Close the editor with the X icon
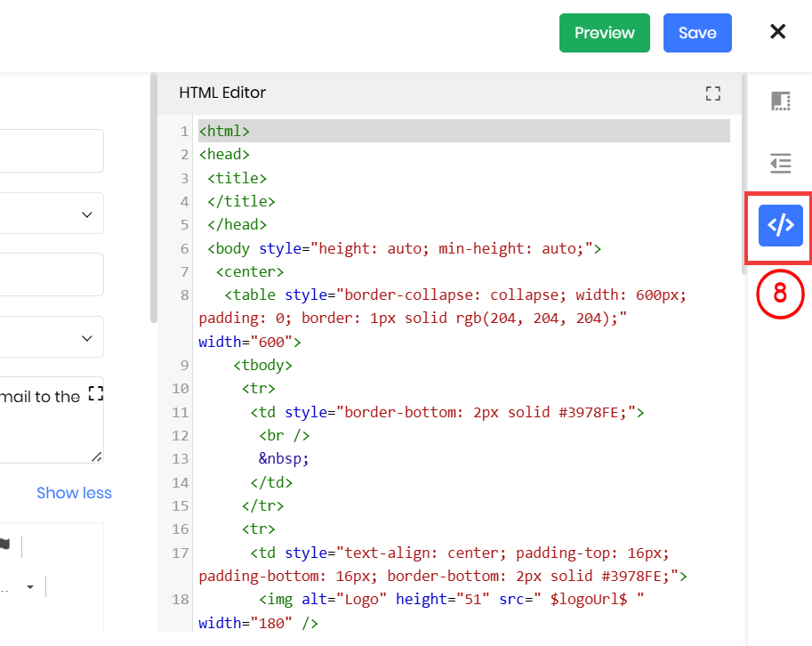Image resolution: width=812 pixels, height=646 pixels. click(x=778, y=32)
